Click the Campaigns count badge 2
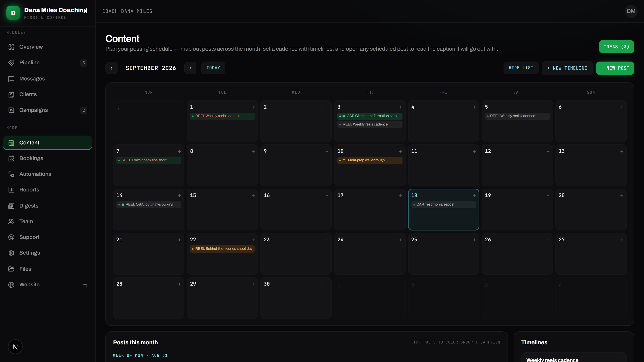 pos(84,110)
